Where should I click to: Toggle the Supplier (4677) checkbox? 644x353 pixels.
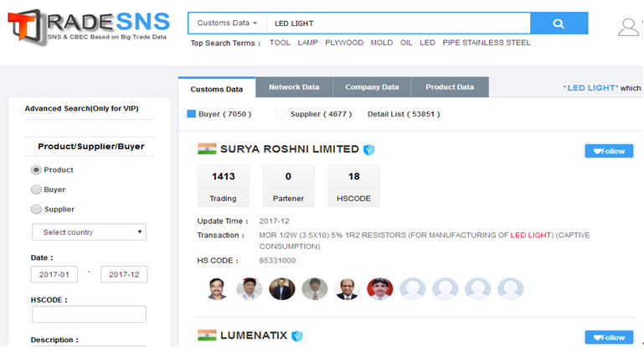(x=281, y=113)
